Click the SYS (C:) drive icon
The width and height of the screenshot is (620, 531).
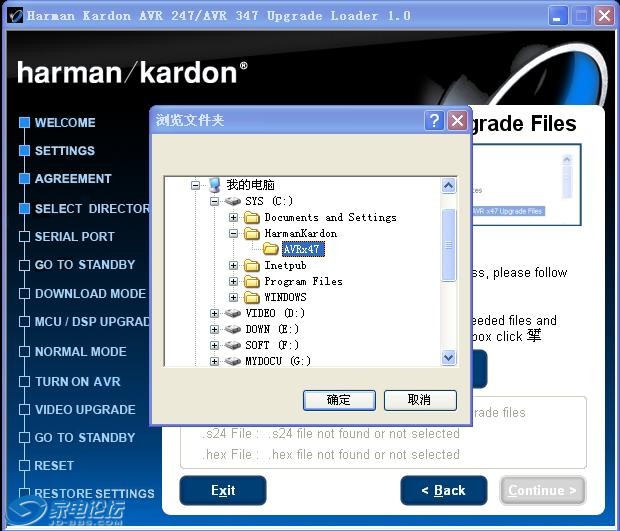coord(233,201)
